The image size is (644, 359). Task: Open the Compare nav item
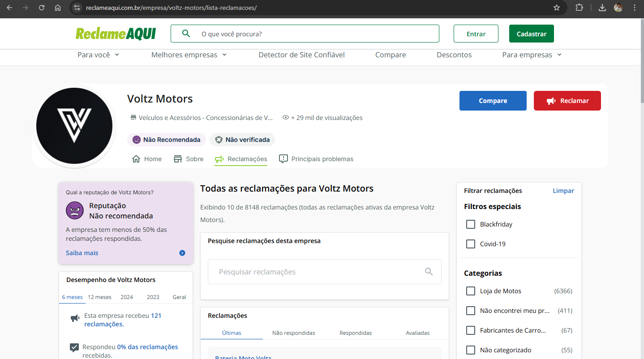click(391, 55)
